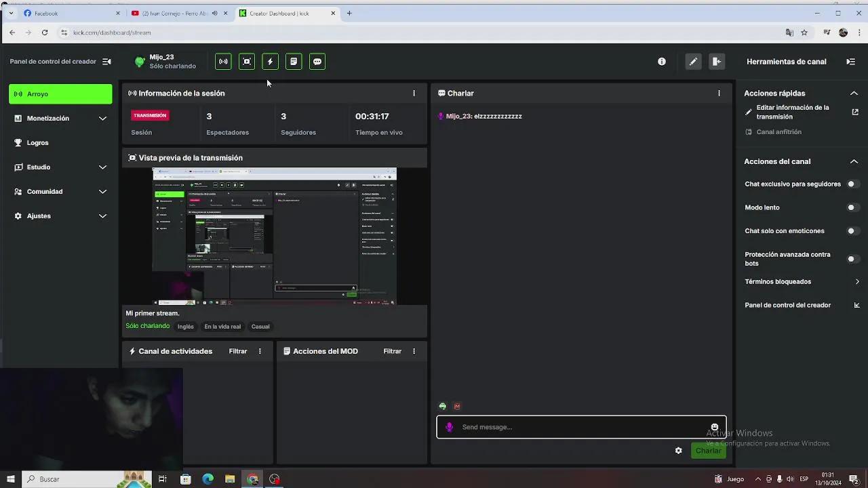Open Panel de control del creador link
This screenshot has height=488, width=868.
click(x=802, y=305)
